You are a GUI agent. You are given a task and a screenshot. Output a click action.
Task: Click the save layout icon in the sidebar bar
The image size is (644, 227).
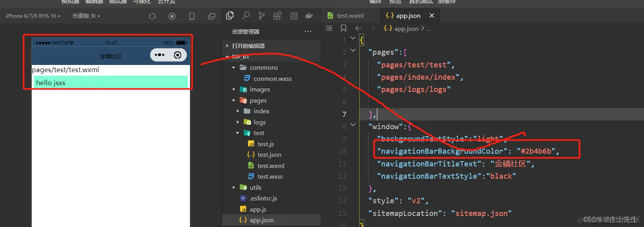tap(294, 16)
